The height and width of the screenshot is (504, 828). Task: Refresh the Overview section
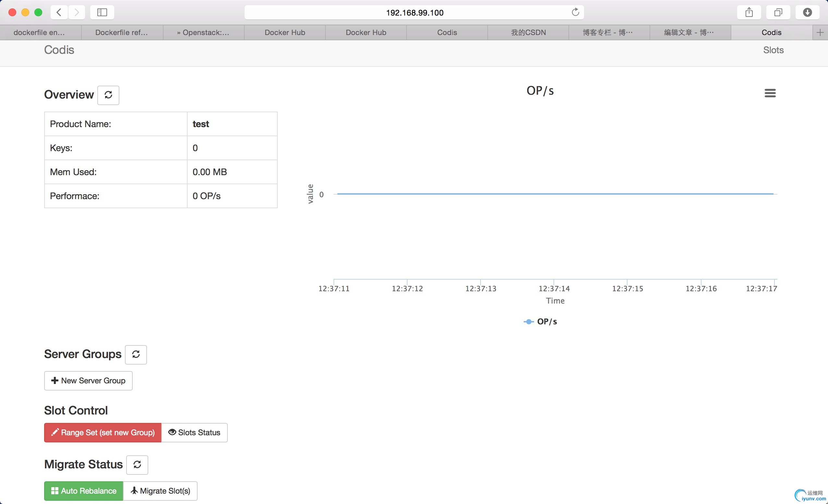(x=108, y=95)
